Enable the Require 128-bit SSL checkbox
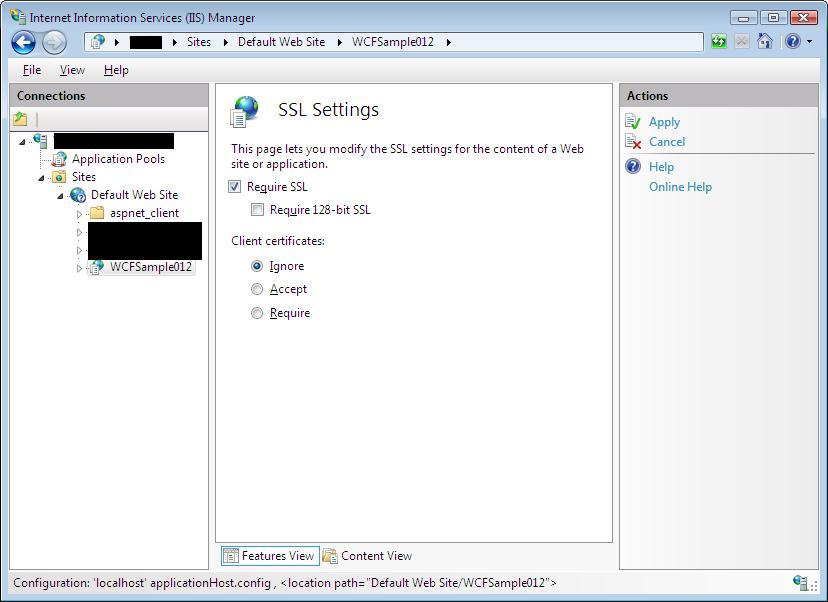This screenshot has width=828, height=602. [257, 210]
